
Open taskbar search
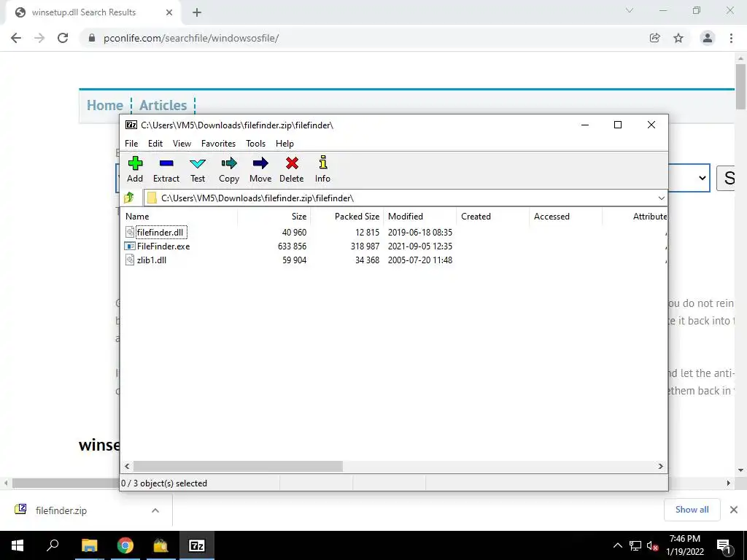[53, 545]
